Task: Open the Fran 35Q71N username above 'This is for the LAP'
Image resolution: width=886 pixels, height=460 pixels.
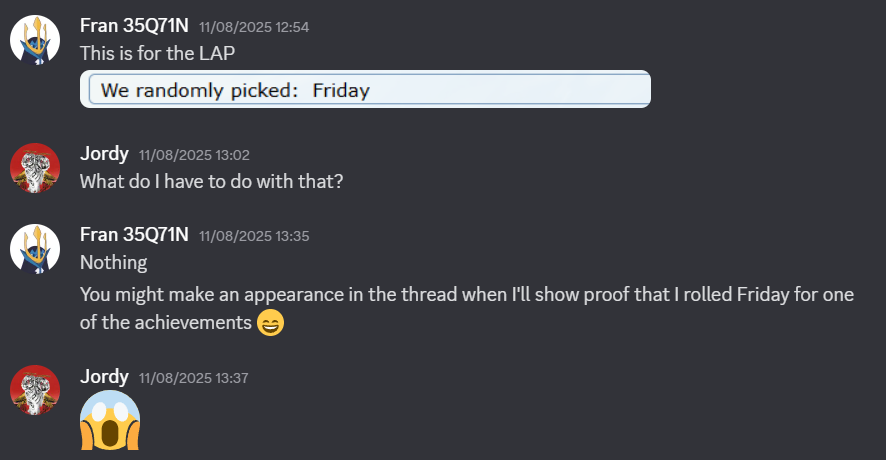Action: (134, 26)
